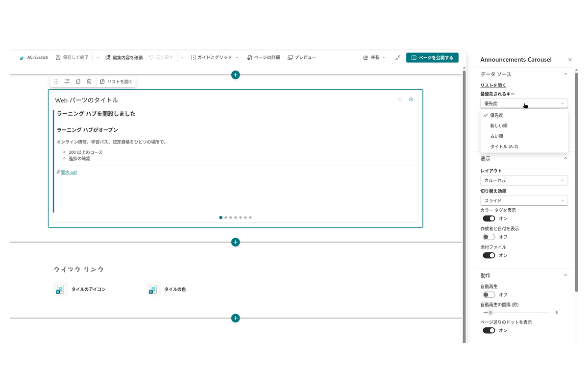Toggle カラー タグを表示 off
This screenshot has height=392, width=588.
489,219
